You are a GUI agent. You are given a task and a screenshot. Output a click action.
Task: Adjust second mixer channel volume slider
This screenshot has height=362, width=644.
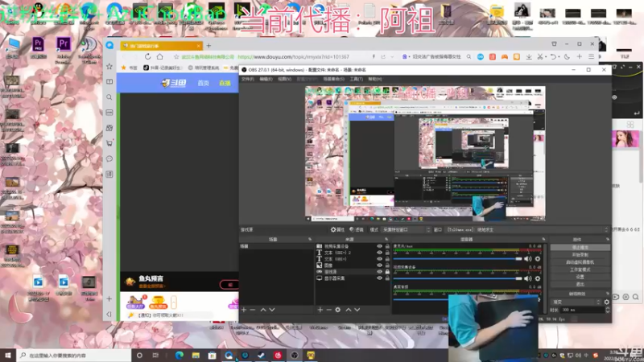coord(457,278)
